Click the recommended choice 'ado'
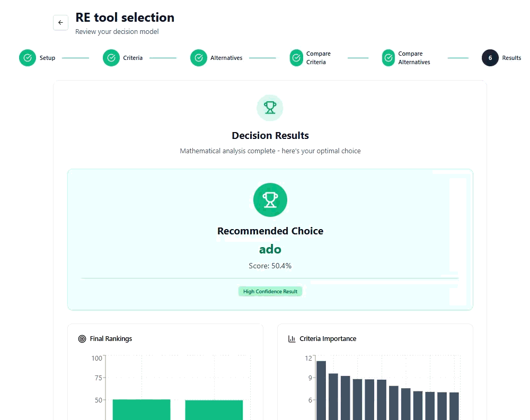Image resolution: width=530 pixels, height=420 pixels. click(x=270, y=249)
